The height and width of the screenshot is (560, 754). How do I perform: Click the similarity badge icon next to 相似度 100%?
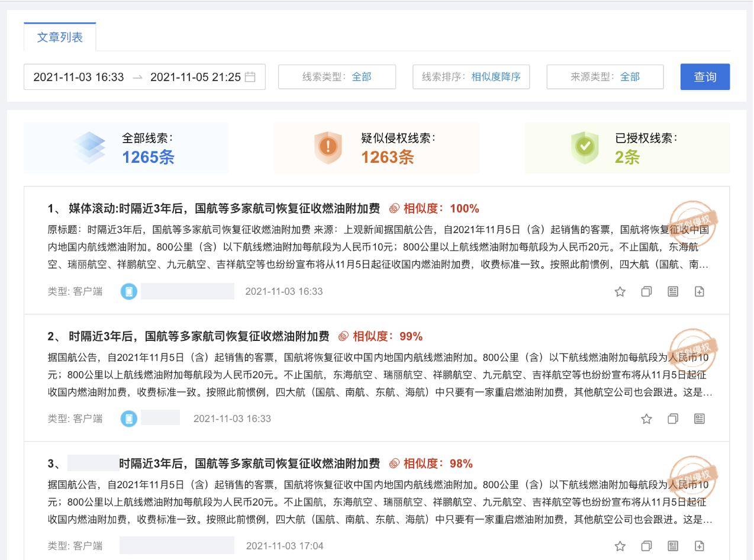click(394, 208)
